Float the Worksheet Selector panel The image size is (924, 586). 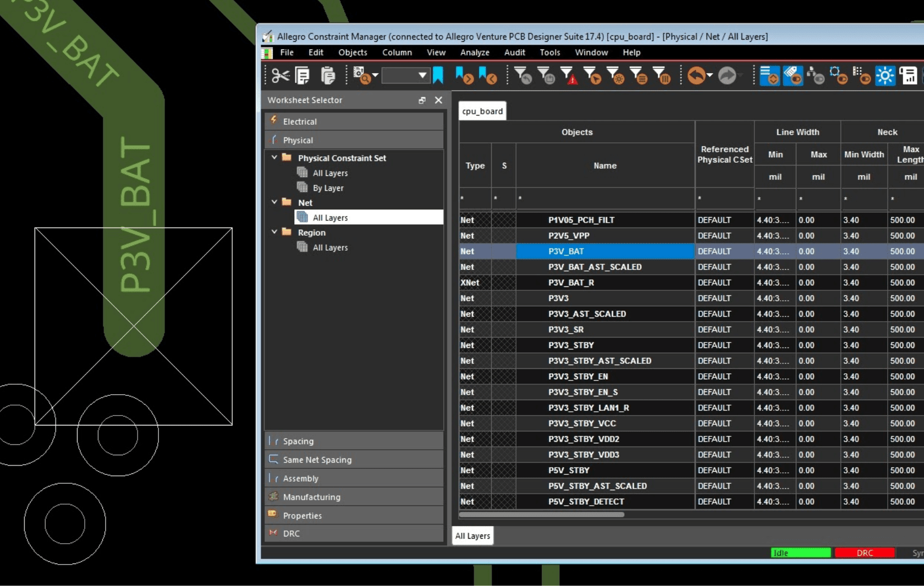point(422,100)
